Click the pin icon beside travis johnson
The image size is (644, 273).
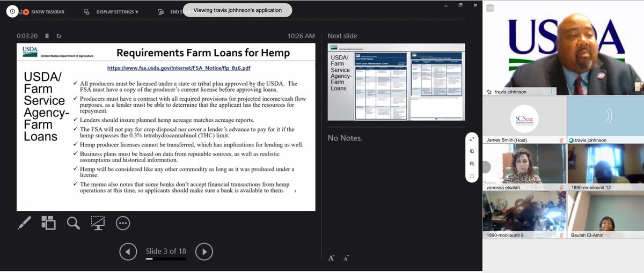[489, 92]
